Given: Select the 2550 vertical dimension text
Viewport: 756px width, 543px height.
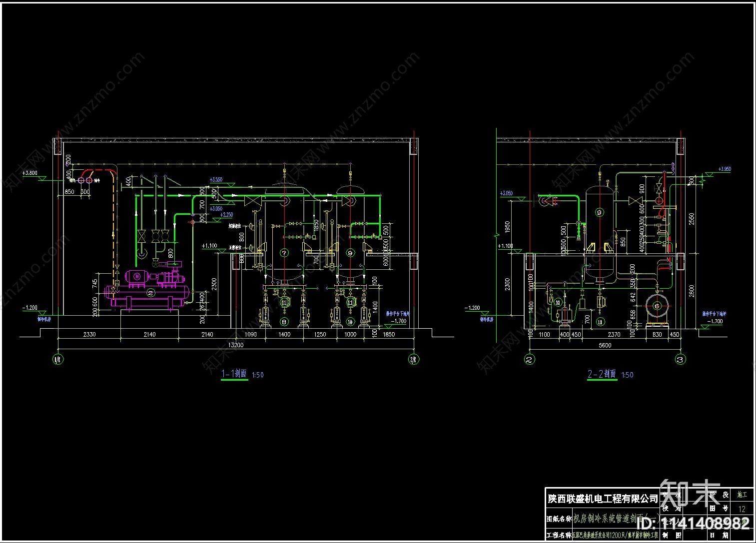Looking at the screenshot, I should coord(692,220).
